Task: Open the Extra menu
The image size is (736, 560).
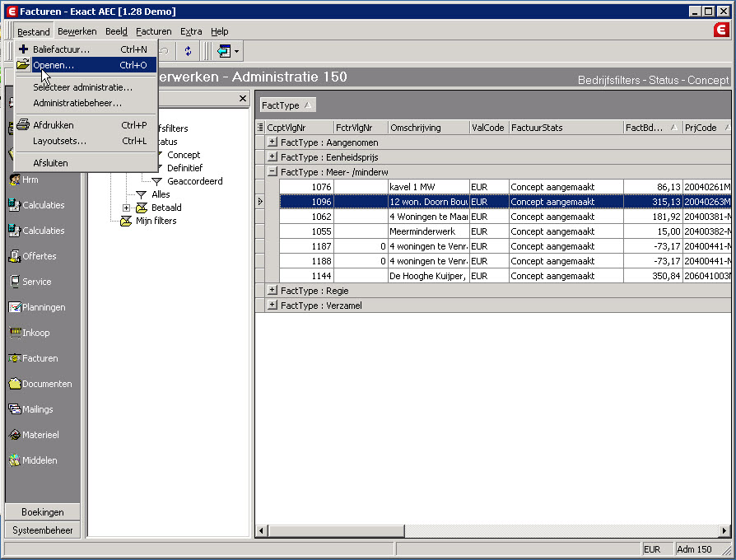Action: tap(191, 31)
